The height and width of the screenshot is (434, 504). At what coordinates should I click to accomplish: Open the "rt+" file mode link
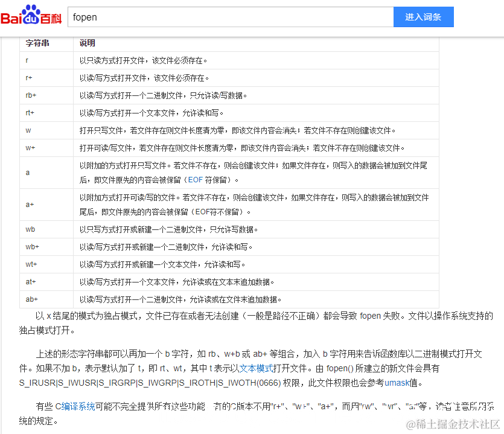point(30,113)
